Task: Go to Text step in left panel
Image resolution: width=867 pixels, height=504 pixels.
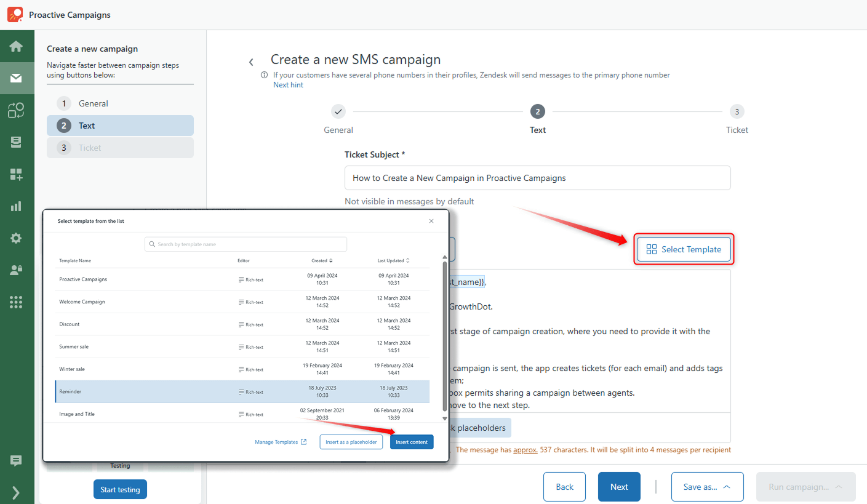Action: click(120, 126)
